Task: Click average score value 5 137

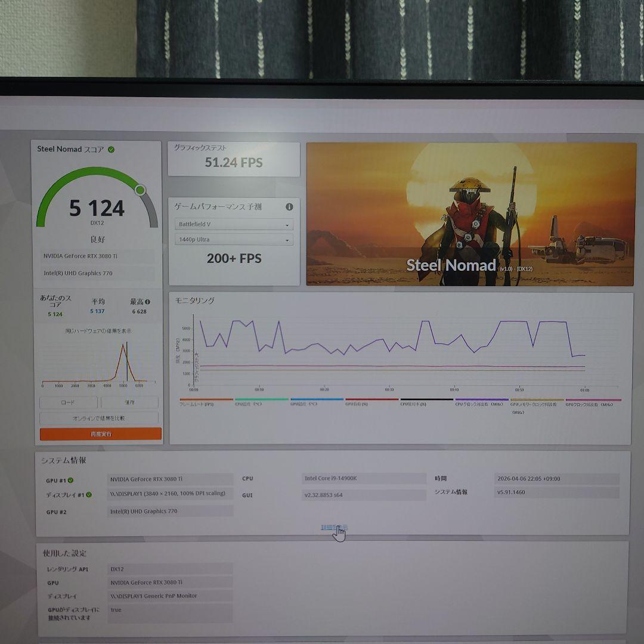Action: (97, 311)
